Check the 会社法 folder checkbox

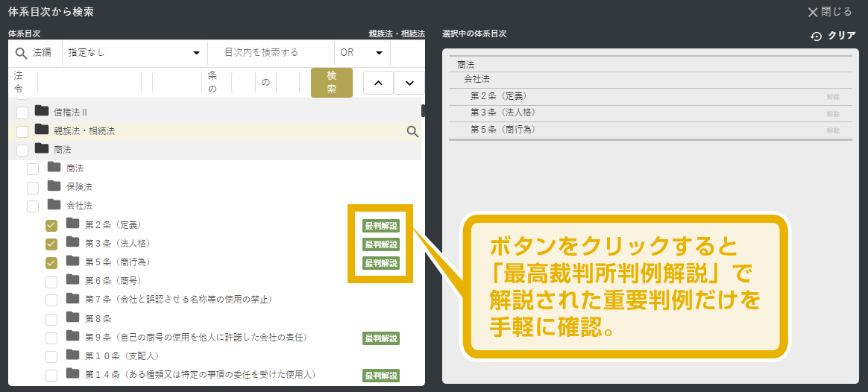pos(33,206)
